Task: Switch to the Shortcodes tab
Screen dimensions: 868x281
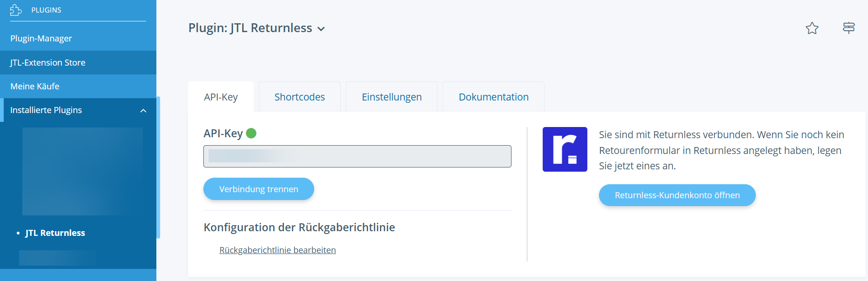Action: [x=299, y=97]
